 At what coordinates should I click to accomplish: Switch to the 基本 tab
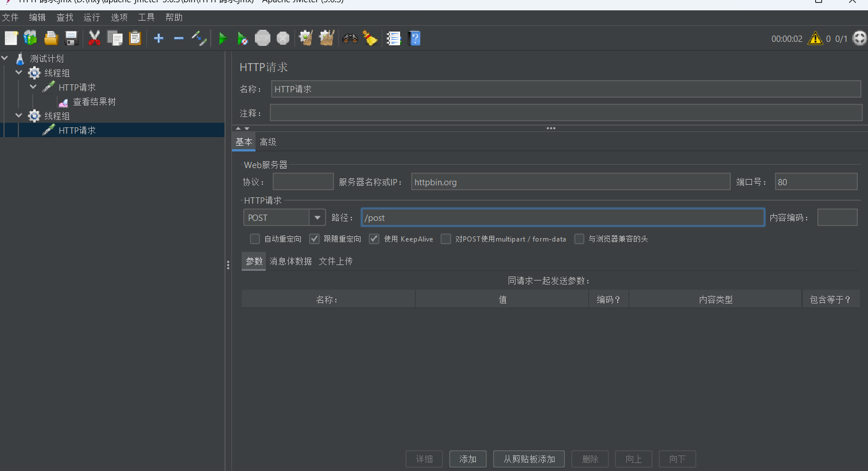click(x=243, y=142)
